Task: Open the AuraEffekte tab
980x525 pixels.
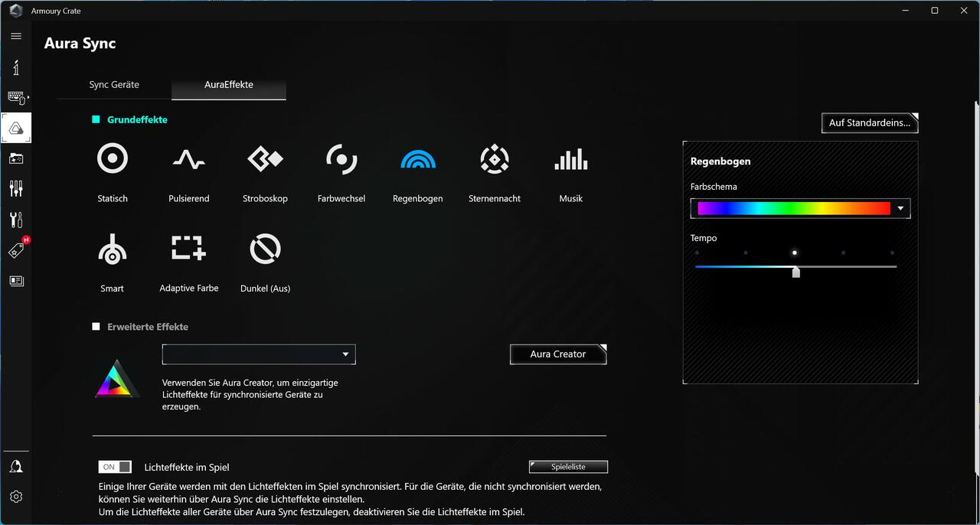Action: point(229,85)
